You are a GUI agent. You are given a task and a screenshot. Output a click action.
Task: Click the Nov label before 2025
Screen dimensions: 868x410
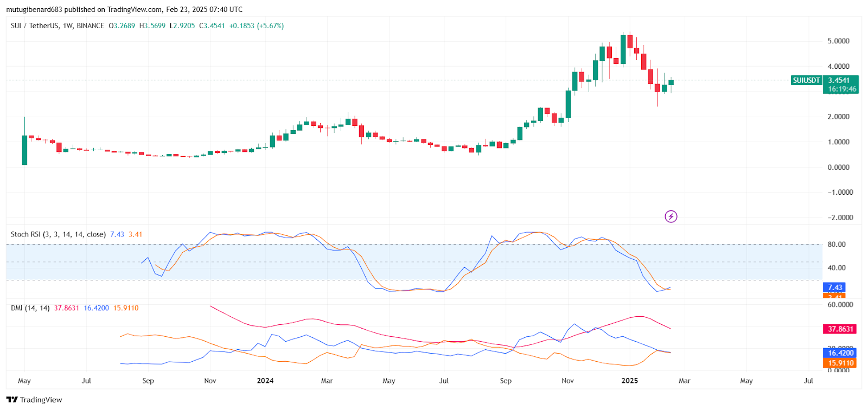pyautogui.click(x=567, y=381)
